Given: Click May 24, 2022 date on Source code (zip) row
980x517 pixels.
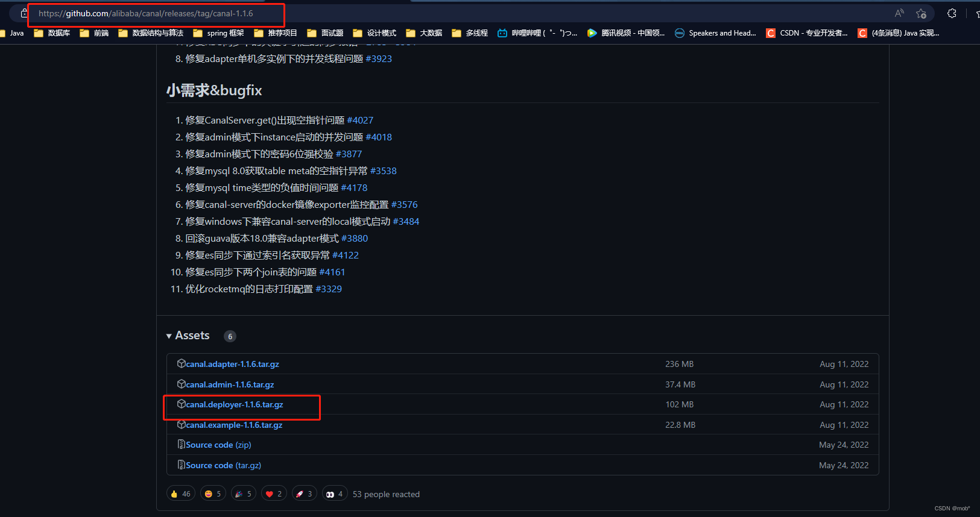Looking at the screenshot, I should pos(844,445).
